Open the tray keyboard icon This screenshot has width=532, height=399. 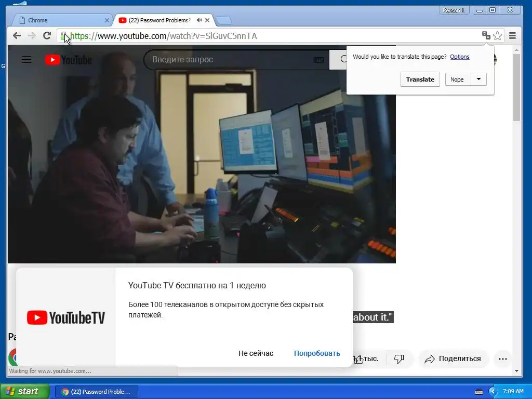[478, 392]
